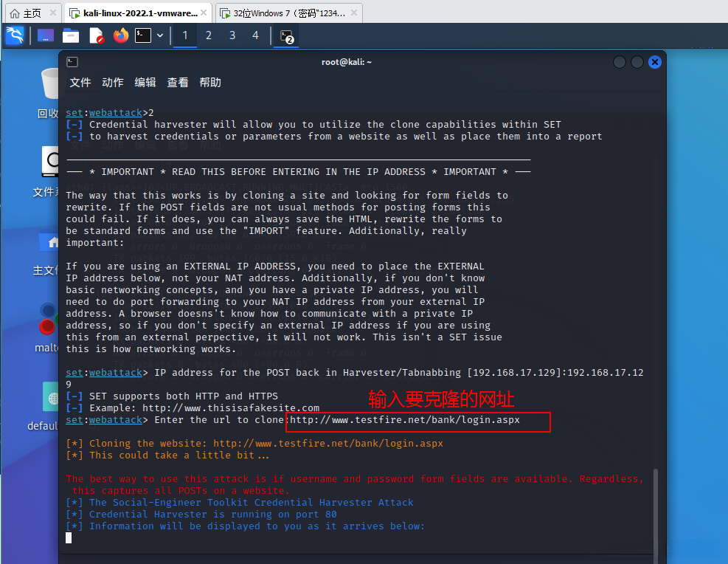Screen dimensions: 728x564
Task: Close the kali-linux VMware tab
Action: (204, 13)
